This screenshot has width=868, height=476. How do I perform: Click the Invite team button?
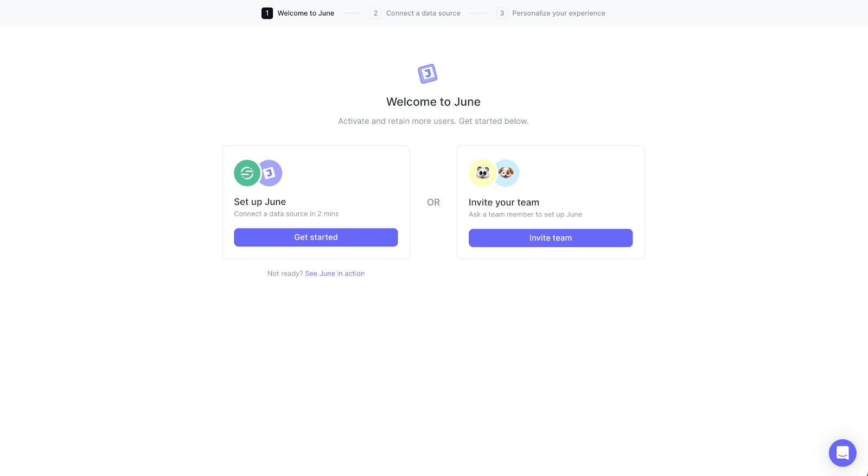click(551, 238)
